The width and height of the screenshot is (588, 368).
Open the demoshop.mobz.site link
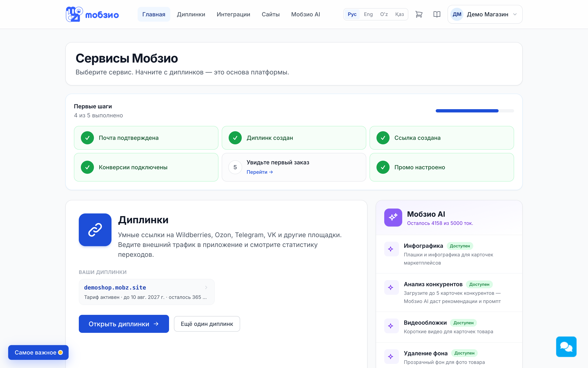coord(115,287)
